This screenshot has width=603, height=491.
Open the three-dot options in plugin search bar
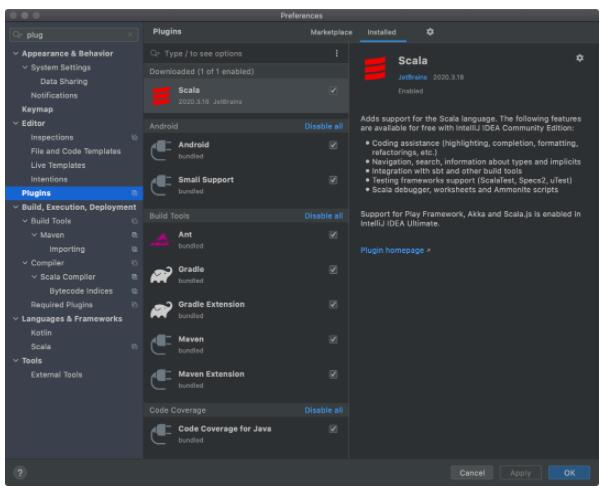[x=336, y=52]
